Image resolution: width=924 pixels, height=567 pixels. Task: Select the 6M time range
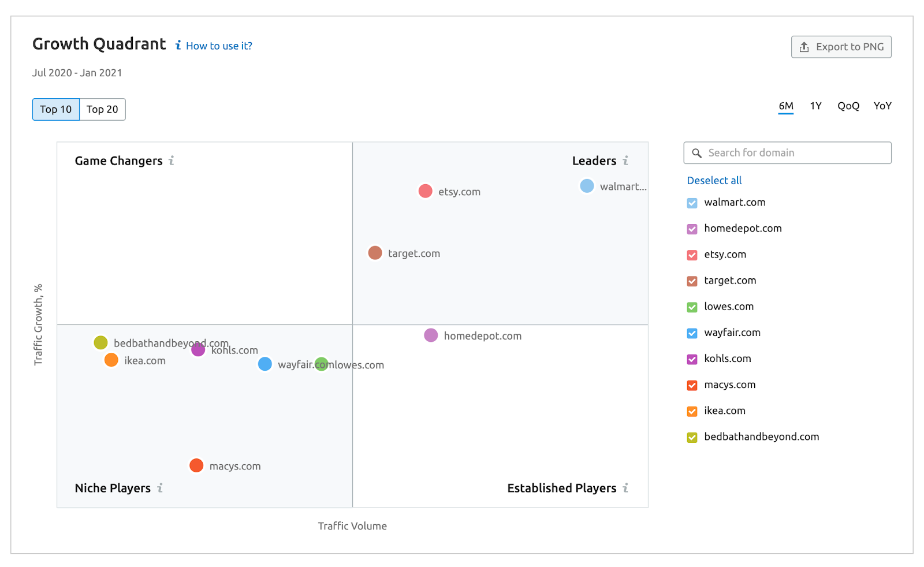(x=786, y=106)
